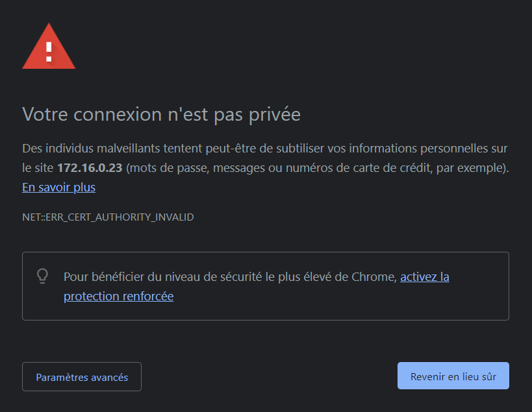Click the exclamation mark inside the triangle
The image size is (532, 412).
tap(49, 51)
